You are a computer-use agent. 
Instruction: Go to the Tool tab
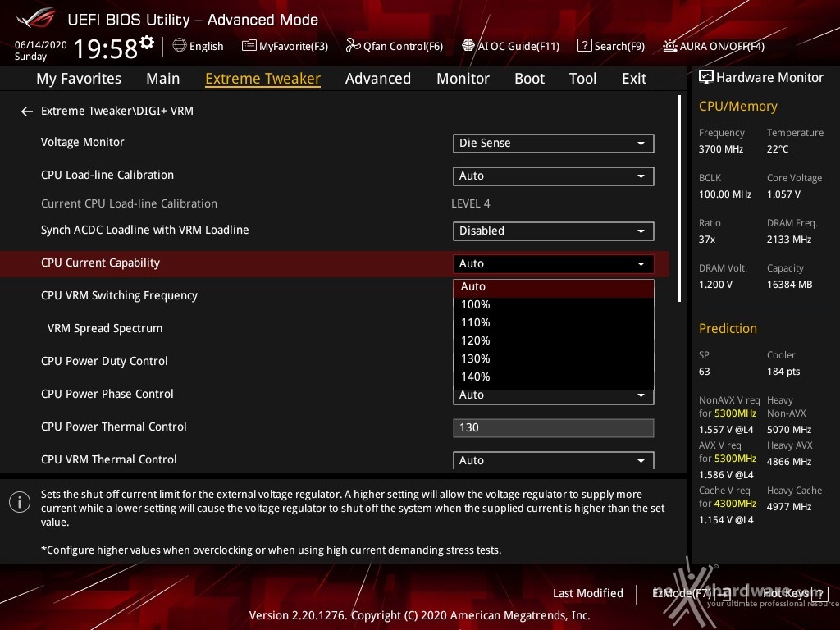(x=583, y=79)
